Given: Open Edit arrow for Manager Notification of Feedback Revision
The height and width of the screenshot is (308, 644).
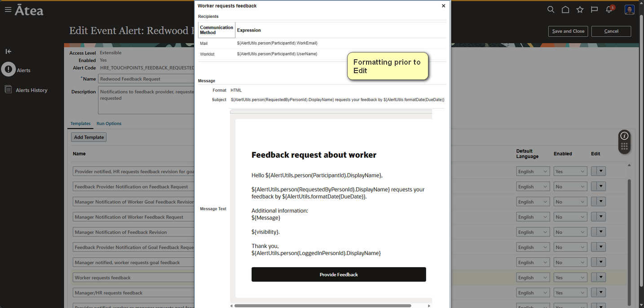Looking at the screenshot, I should pyautogui.click(x=602, y=232).
